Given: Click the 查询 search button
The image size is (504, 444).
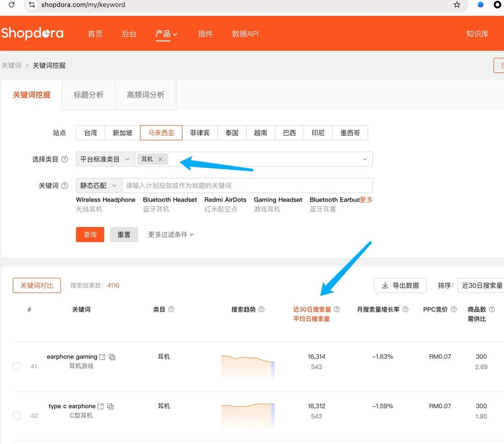Looking at the screenshot, I should 90,234.
